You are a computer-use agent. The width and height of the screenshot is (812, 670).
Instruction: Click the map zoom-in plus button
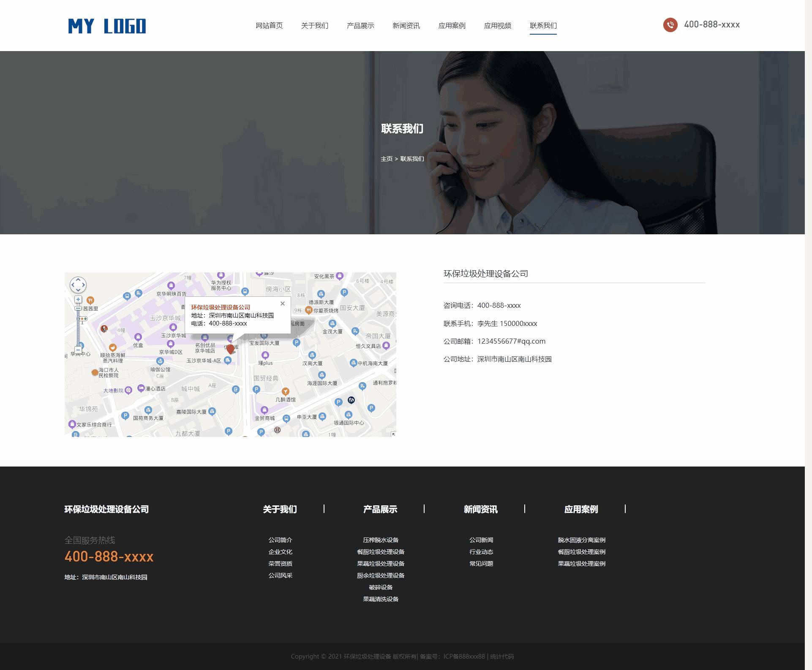[78, 299]
